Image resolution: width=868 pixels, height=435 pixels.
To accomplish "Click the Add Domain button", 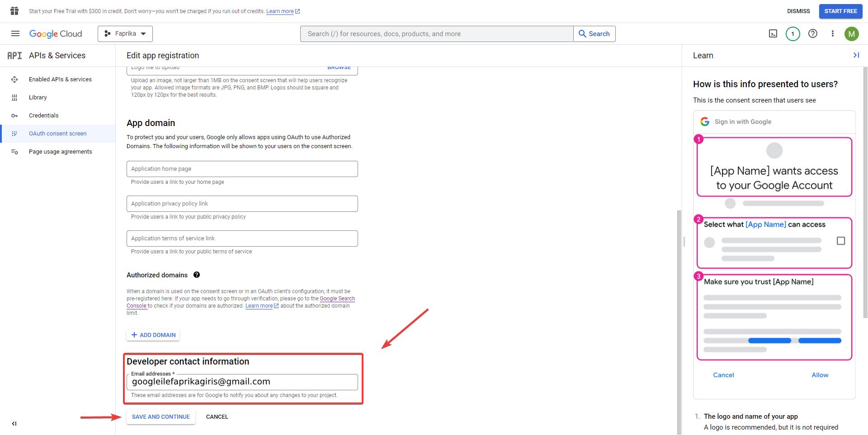I will pos(153,335).
